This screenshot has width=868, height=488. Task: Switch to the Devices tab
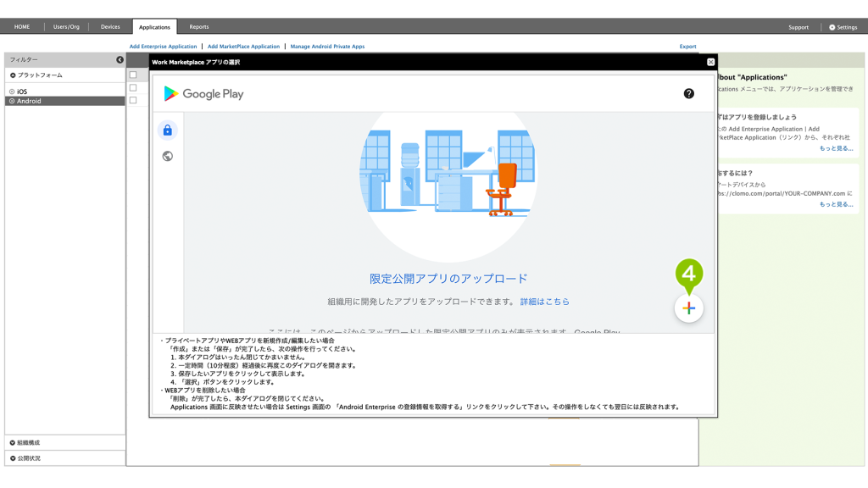point(110,26)
